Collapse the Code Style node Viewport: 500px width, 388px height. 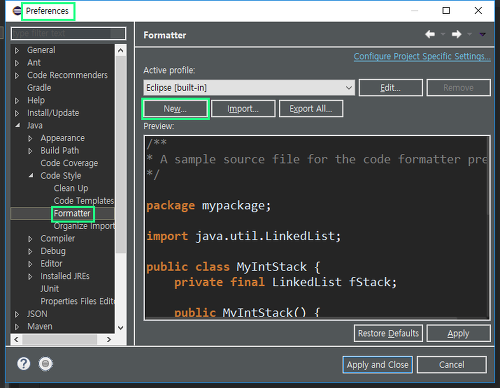(x=31, y=176)
